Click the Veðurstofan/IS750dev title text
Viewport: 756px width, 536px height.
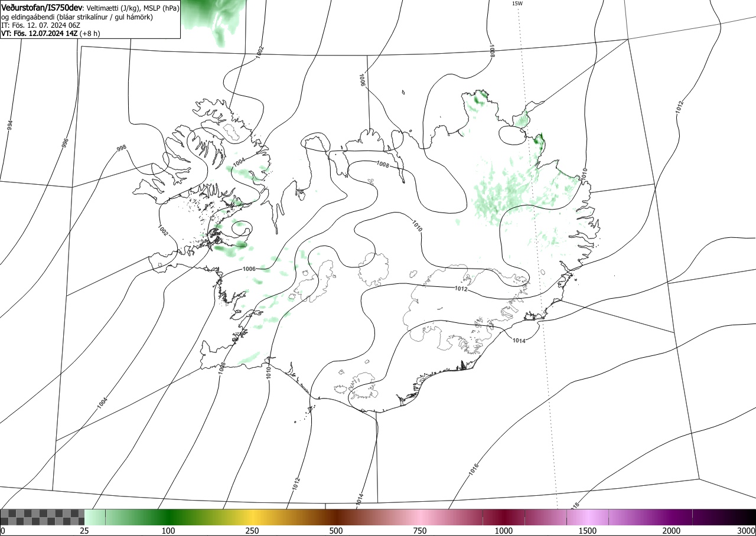[43, 8]
